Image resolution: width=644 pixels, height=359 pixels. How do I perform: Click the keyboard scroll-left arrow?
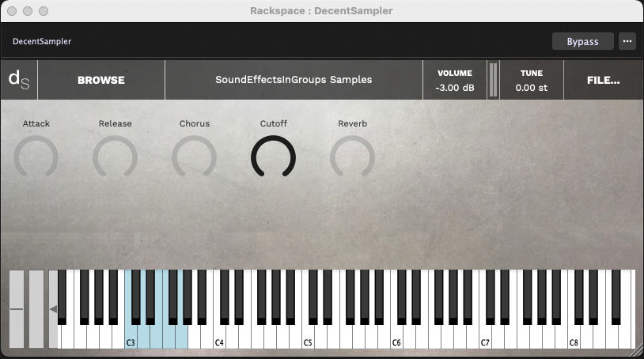(x=53, y=309)
